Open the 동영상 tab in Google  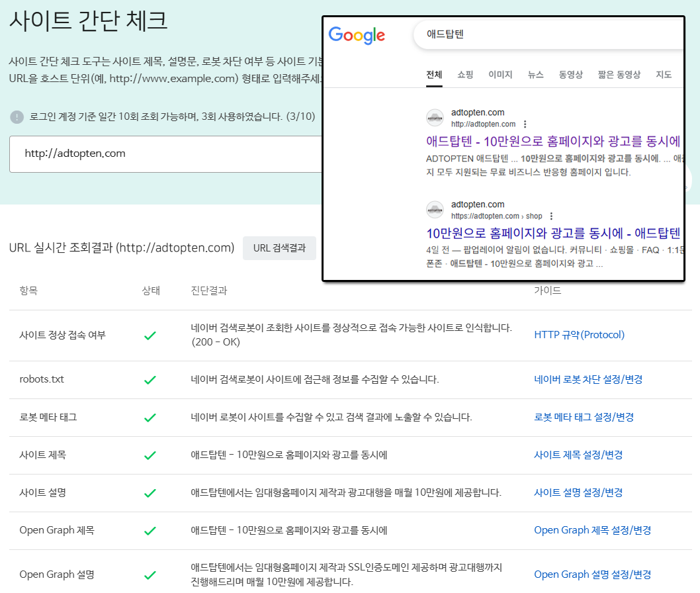click(x=571, y=75)
